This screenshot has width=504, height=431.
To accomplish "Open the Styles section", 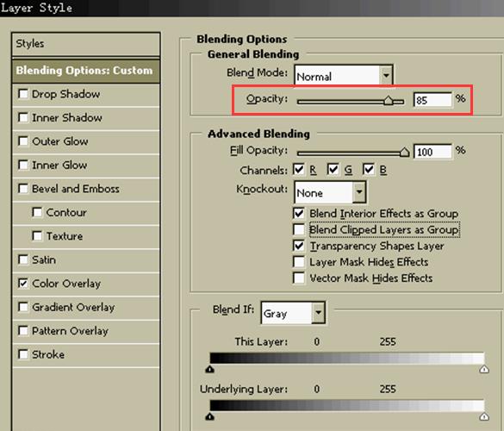I will pyautogui.click(x=86, y=44).
